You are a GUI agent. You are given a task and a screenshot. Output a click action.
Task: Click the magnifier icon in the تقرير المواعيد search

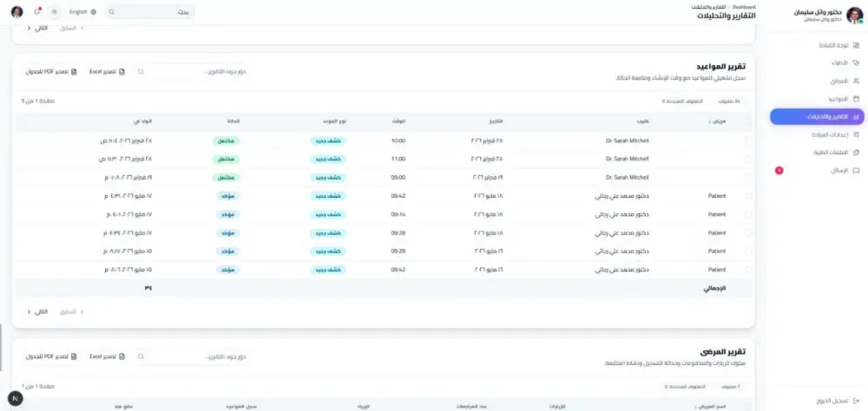[141, 72]
